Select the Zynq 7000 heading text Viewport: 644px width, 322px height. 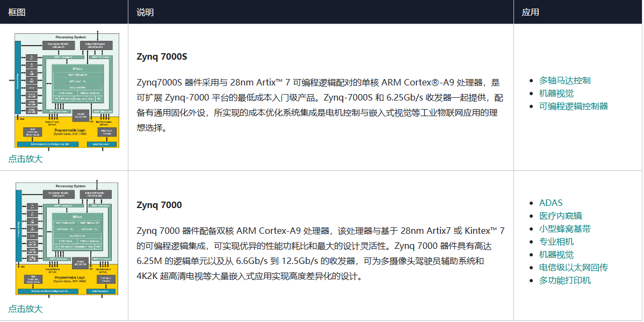[160, 205]
